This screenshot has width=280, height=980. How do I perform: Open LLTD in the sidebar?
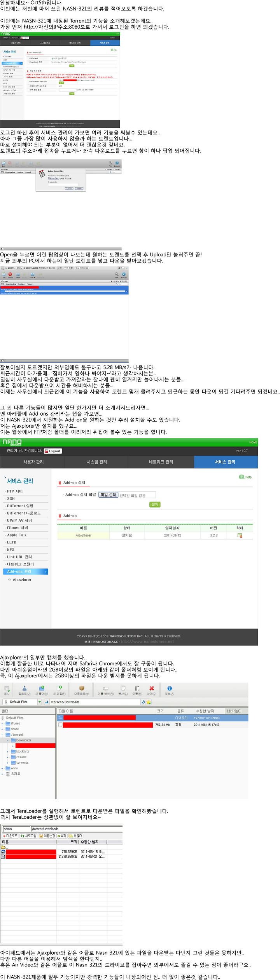(x=12, y=542)
